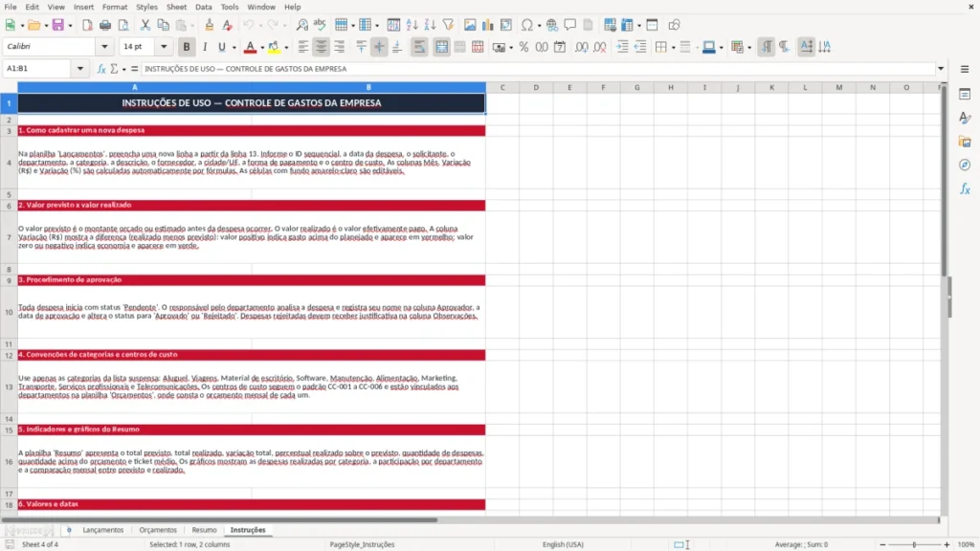Center cell text horizontally
The width and height of the screenshot is (980, 551).
(322, 47)
